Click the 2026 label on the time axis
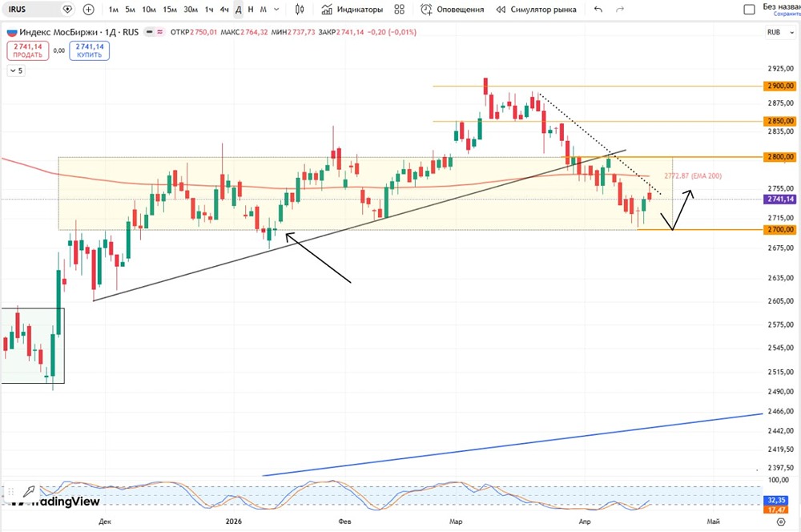801x532 pixels. (x=234, y=522)
